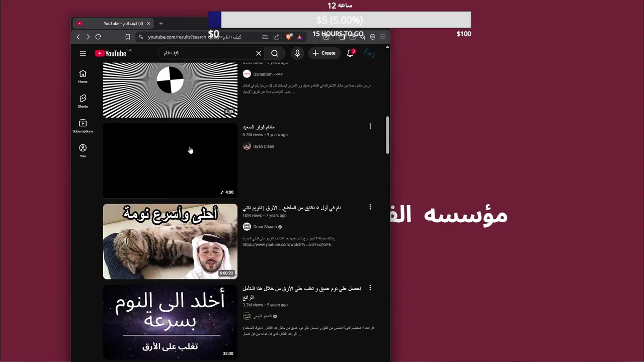Click the YouTube logo
The width and height of the screenshot is (644, 362).
[111, 53]
